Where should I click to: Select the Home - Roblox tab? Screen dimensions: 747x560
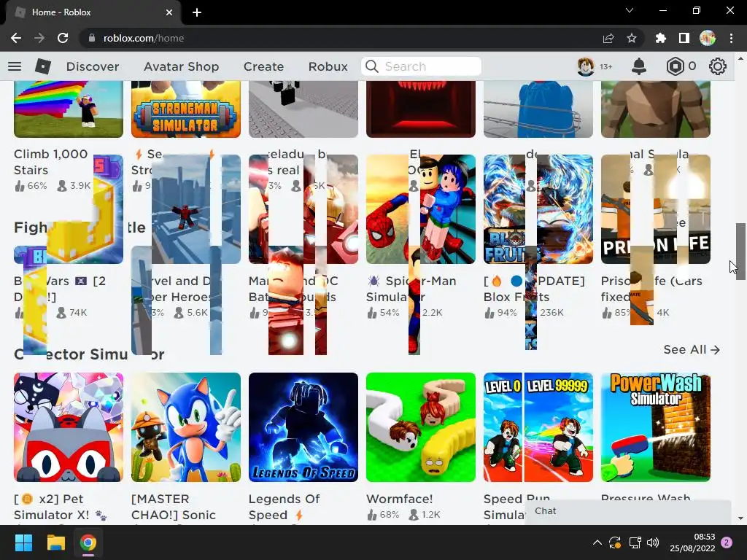click(x=93, y=12)
